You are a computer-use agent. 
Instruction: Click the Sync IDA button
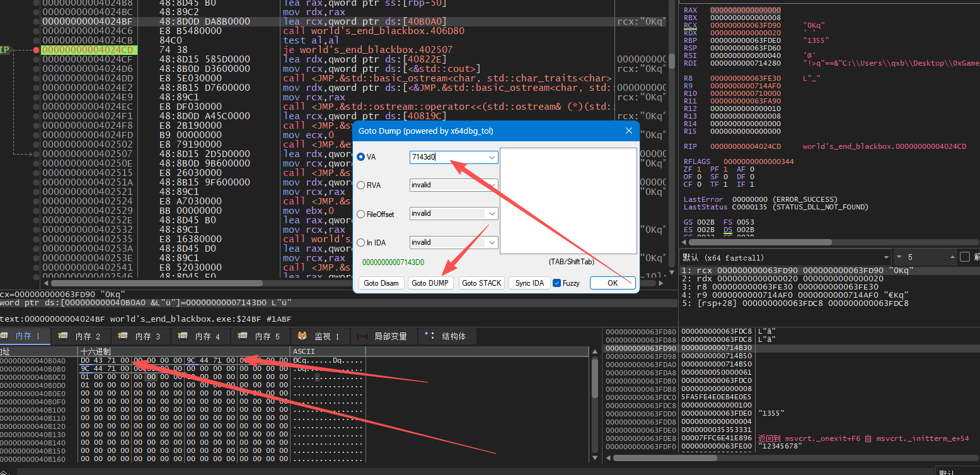tap(529, 283)
